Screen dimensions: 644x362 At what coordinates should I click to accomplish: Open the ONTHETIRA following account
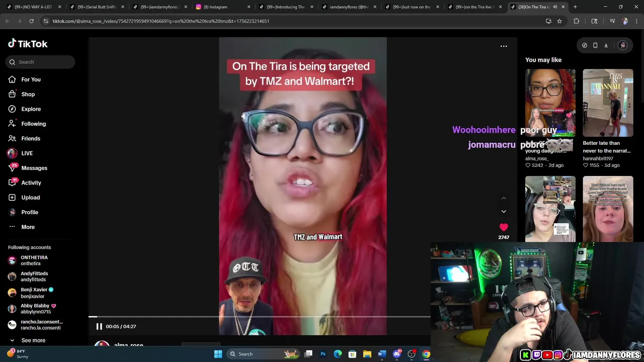(33, 260)
